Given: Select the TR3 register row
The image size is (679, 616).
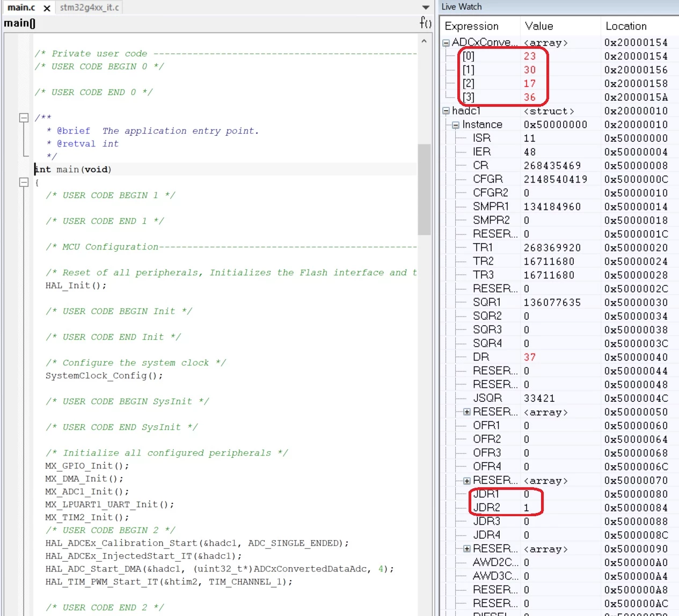Looking at the screenshot, I should pyautogui.click(x=560, y=275).
